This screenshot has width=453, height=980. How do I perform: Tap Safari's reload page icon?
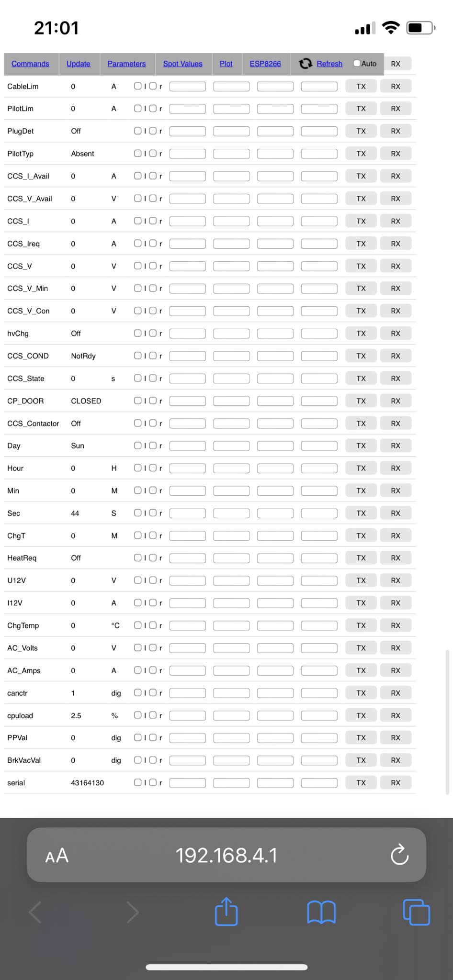399,855
